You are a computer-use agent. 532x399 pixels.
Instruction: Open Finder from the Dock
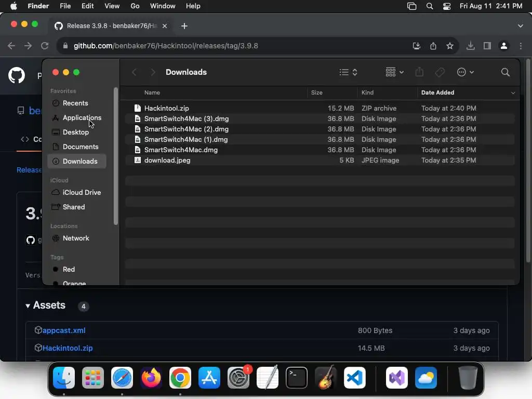click(x=64, y=378)
